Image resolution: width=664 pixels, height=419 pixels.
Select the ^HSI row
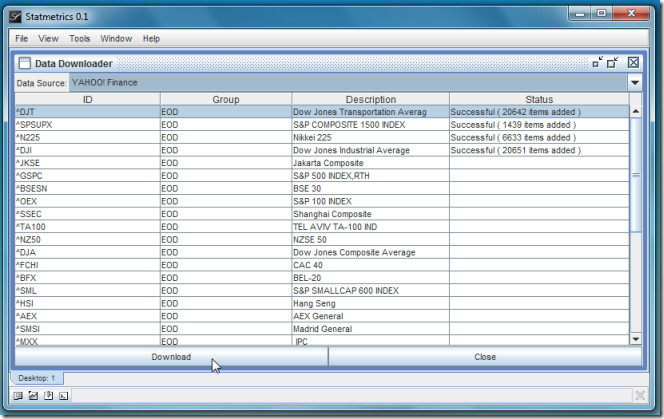(x=322, y=303)
